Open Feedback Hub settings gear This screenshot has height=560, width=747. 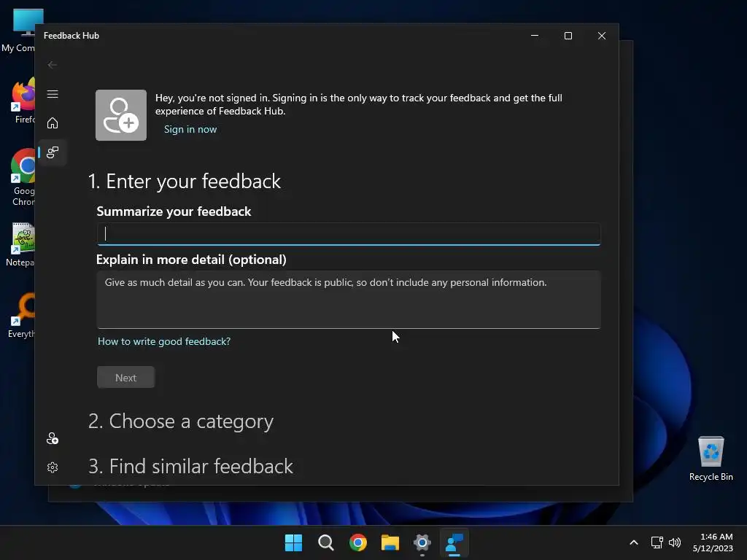point(53,467)
